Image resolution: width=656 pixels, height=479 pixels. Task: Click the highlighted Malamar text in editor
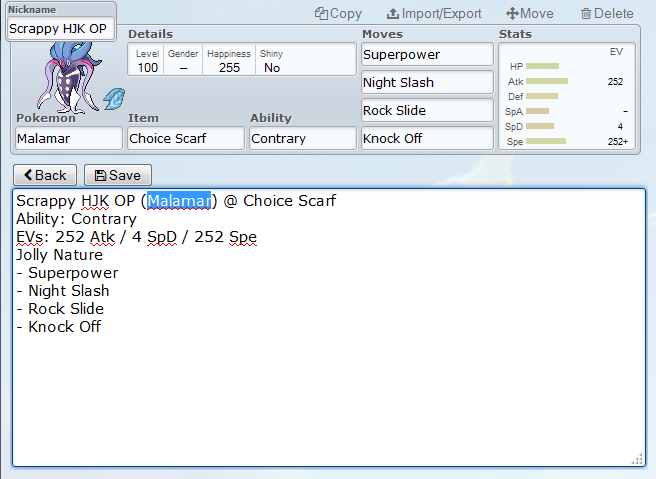coord(179,201)
